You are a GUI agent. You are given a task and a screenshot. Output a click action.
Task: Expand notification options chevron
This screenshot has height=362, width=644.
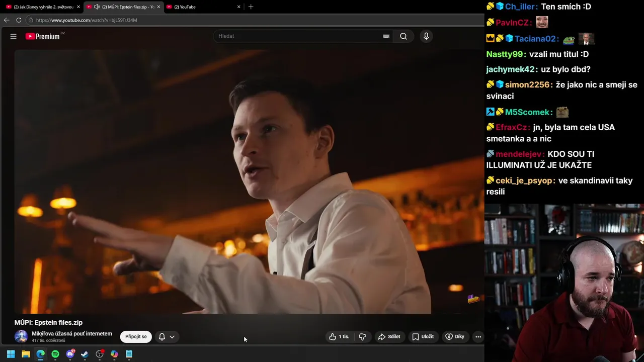pyautogui.click(x=172, y=337)
